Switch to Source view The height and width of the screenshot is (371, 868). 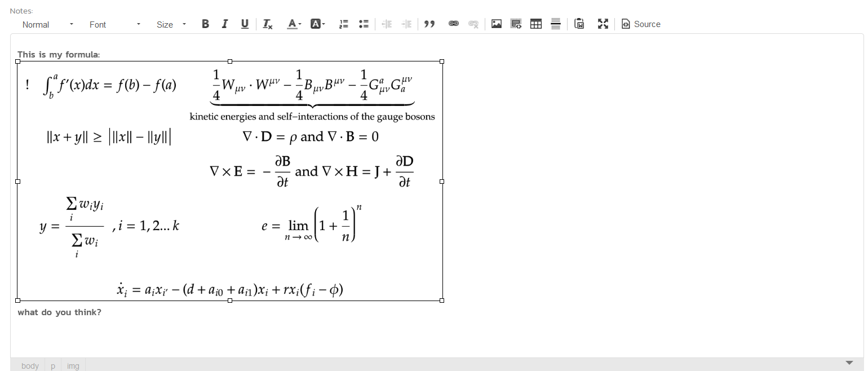tap(641, 24)
